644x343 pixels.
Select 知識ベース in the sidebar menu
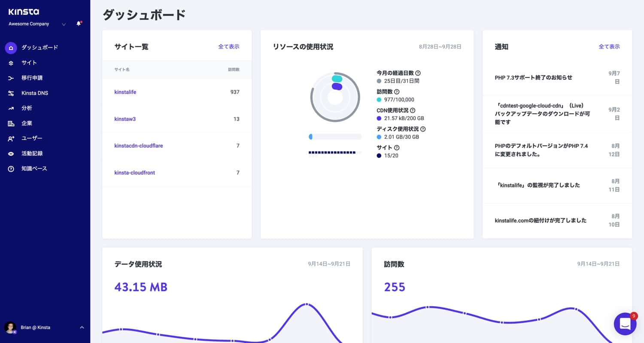pos(34,168)
